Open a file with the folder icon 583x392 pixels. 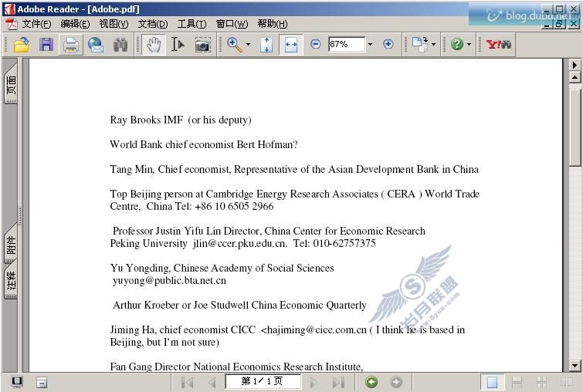point(22,45)
